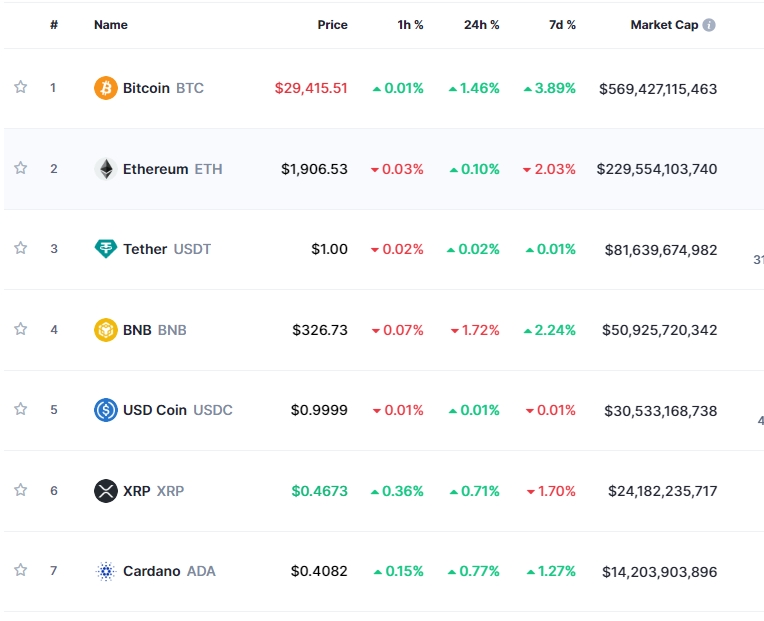Screen dimensions: 764x621
Task: Click the Tether logo icon
Action: 105,249
